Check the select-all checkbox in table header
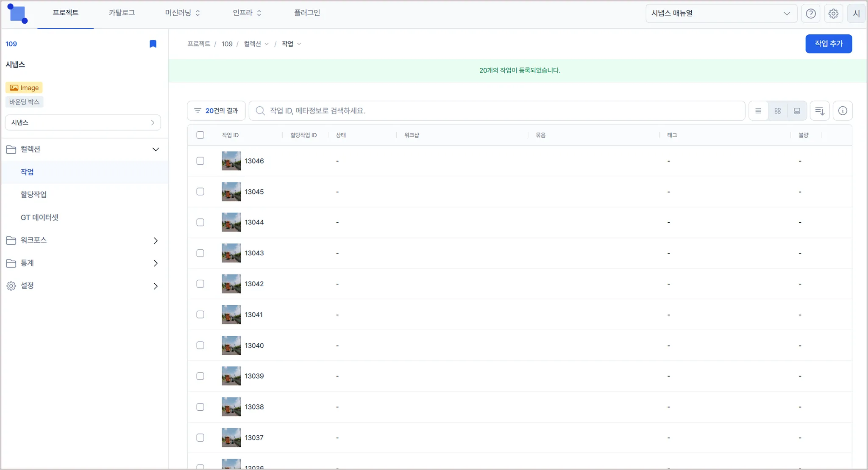This screenshot has width=868, height=470. pyautogui.click(x=200, y=135)
